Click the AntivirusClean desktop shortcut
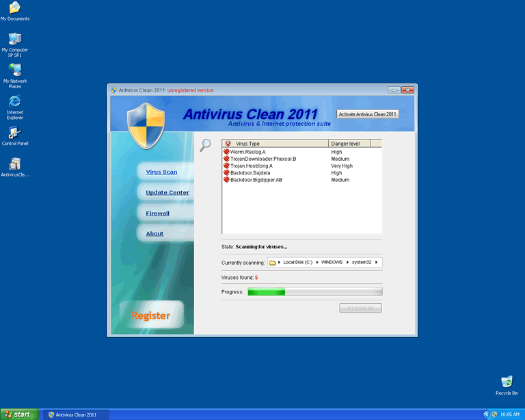The width and height of the screenshot is (525, 420). coord(14,164)
